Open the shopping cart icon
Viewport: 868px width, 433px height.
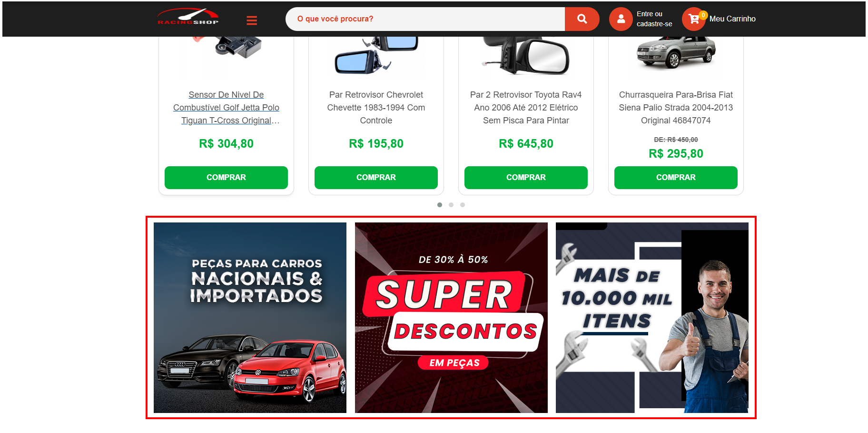(x=694, y=19)
